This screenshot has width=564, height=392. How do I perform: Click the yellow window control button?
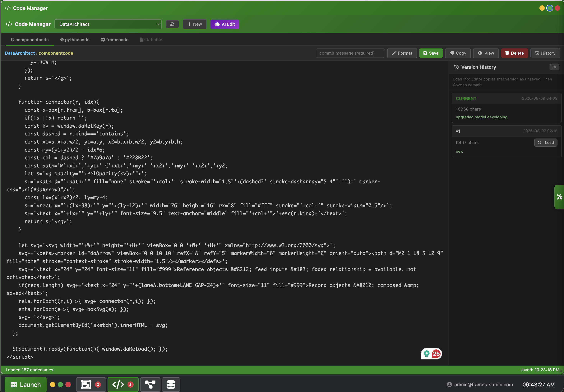(542, 8)
